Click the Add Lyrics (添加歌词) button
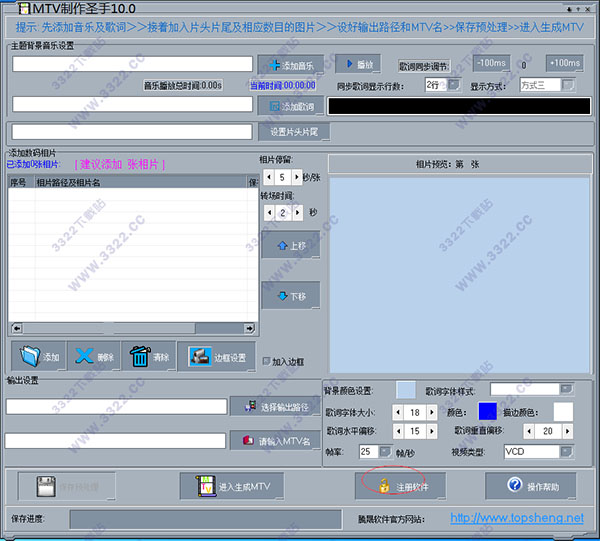 291,106
